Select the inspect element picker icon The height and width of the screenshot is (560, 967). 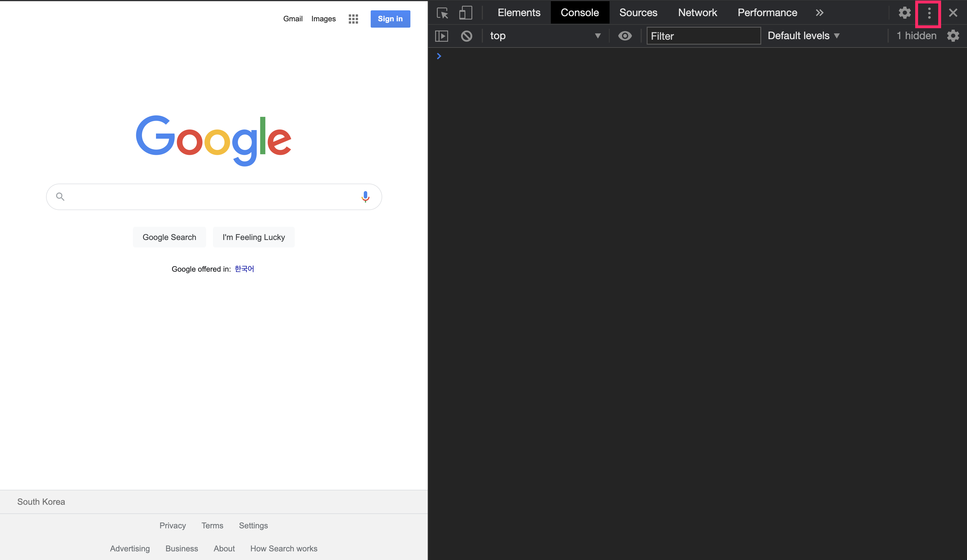(442, 13)
